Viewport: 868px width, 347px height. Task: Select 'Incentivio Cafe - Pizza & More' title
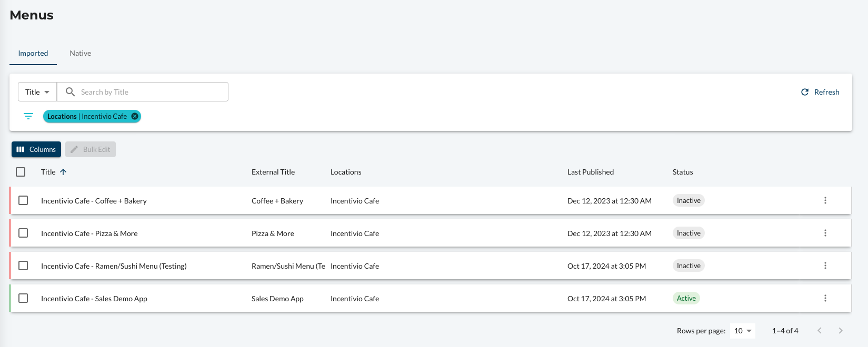pos(89,233)
